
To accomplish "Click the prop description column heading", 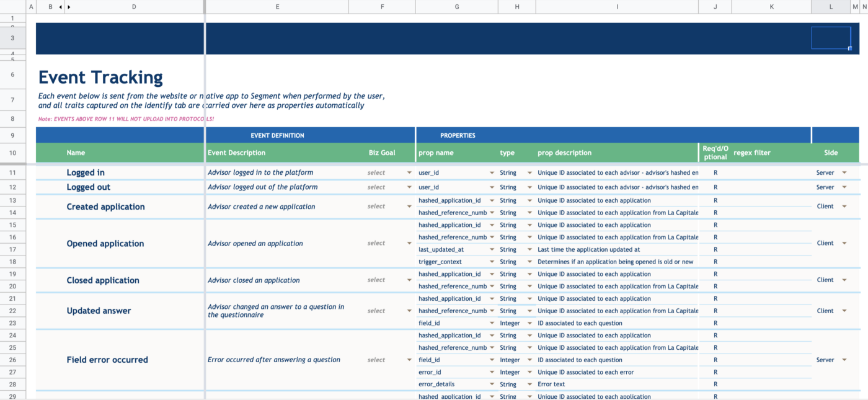I will point(564,153).
